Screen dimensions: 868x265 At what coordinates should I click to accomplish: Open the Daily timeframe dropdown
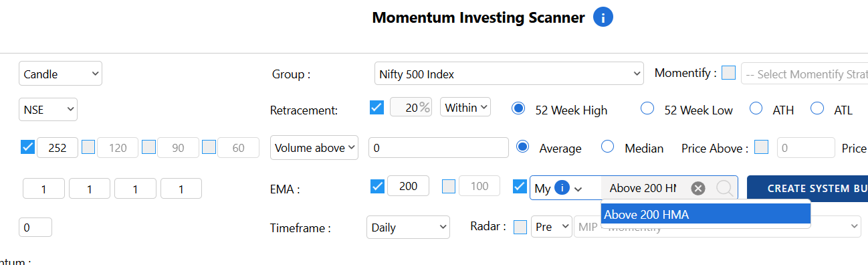[x=408, y=227]
